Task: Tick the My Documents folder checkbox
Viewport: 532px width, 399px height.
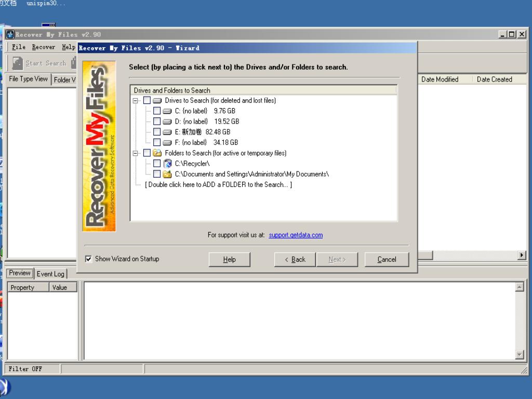Action: tap(157, 174)
